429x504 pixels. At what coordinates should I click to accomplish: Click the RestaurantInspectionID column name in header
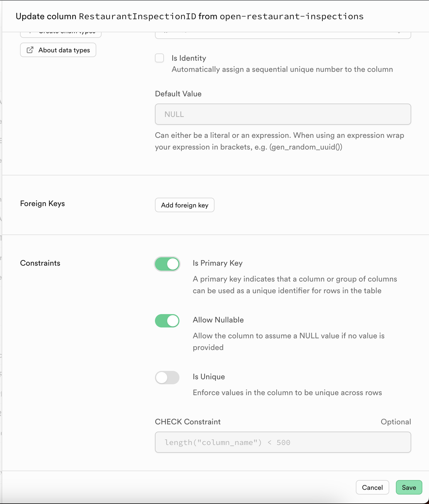point(138,16)
